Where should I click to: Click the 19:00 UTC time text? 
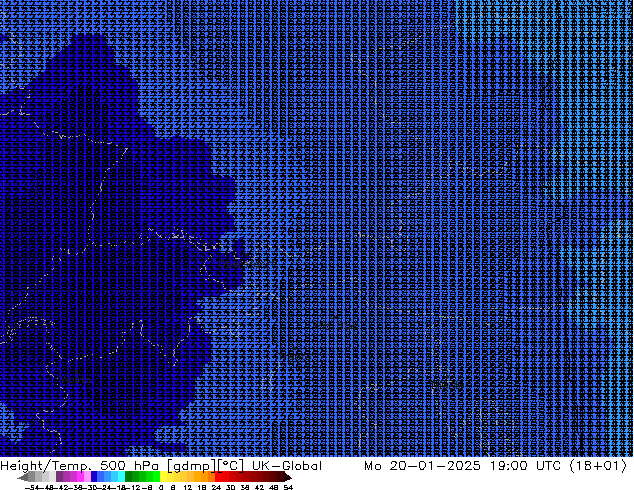coord(525,466)
